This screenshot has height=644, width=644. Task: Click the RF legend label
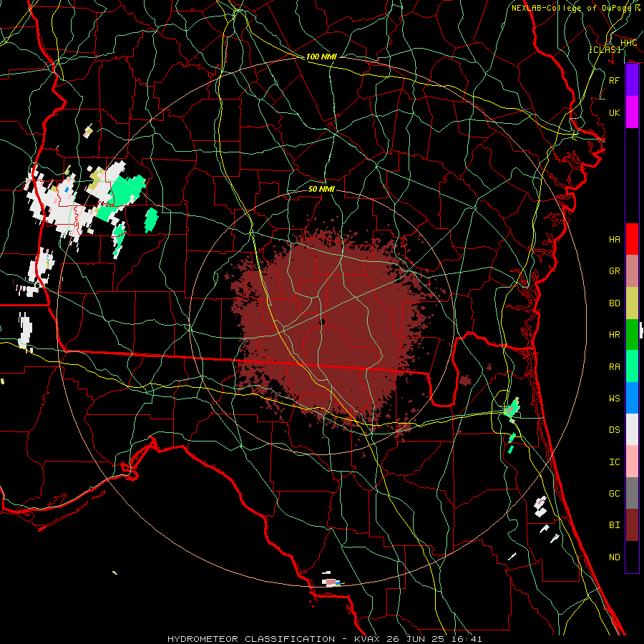coord(615,80)
